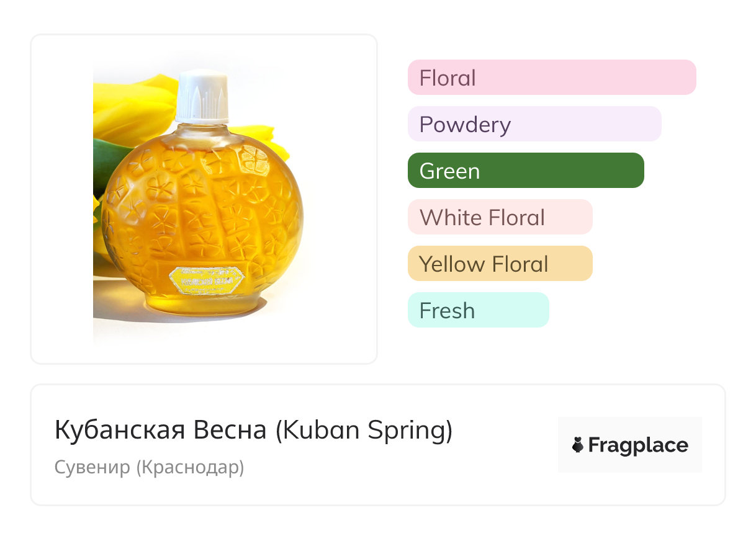The width and height of the screenshot is (756, 536).
Task: Select the dark Green accord bar
Action: [525, 171]
